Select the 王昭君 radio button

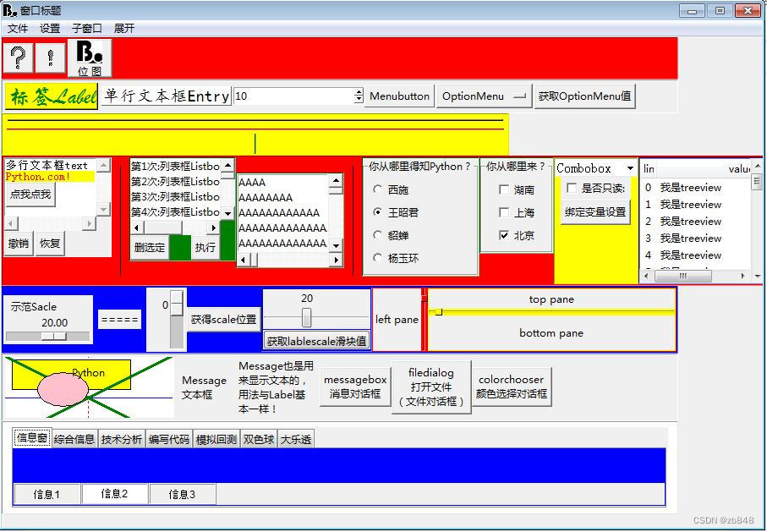pos(378,212)
